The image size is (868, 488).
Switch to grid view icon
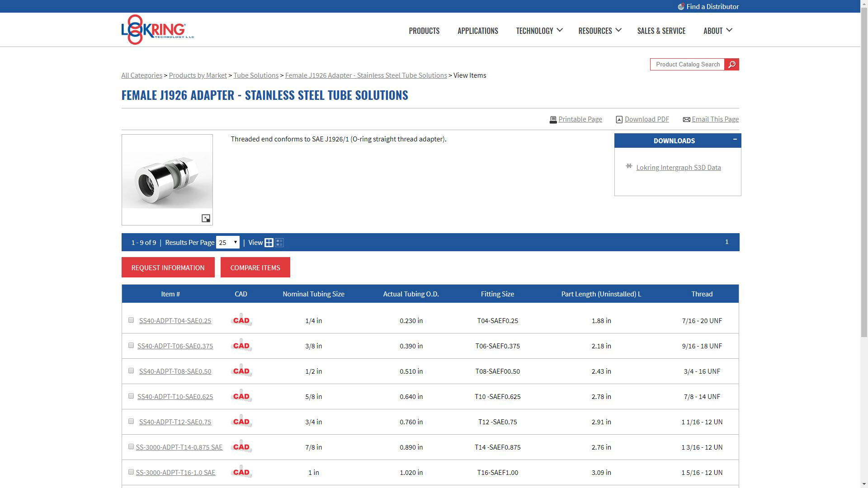(269, 243)
